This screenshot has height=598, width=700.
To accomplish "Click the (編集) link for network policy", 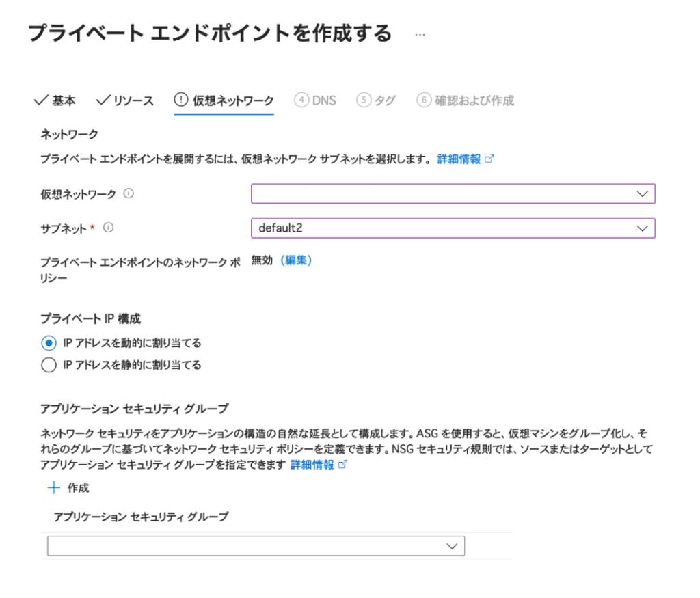I will (296, 260).
